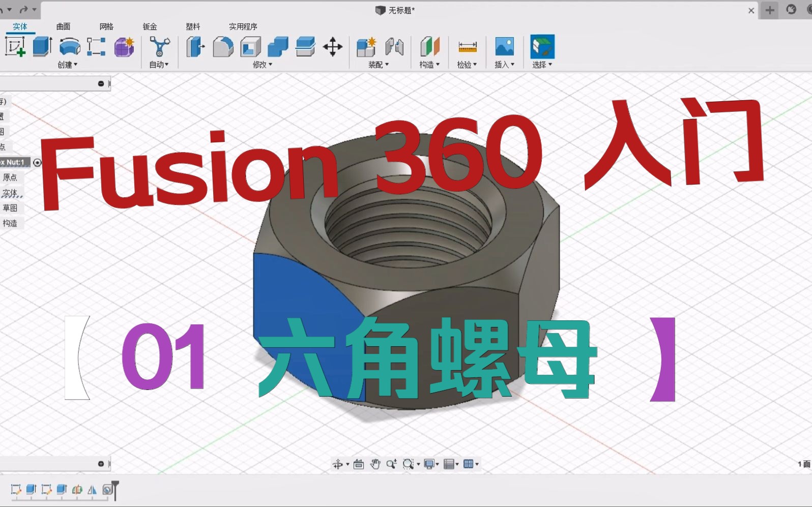Activate the Zoom magnifier tool
Viewport: 812px width, 507px height.
391,464
